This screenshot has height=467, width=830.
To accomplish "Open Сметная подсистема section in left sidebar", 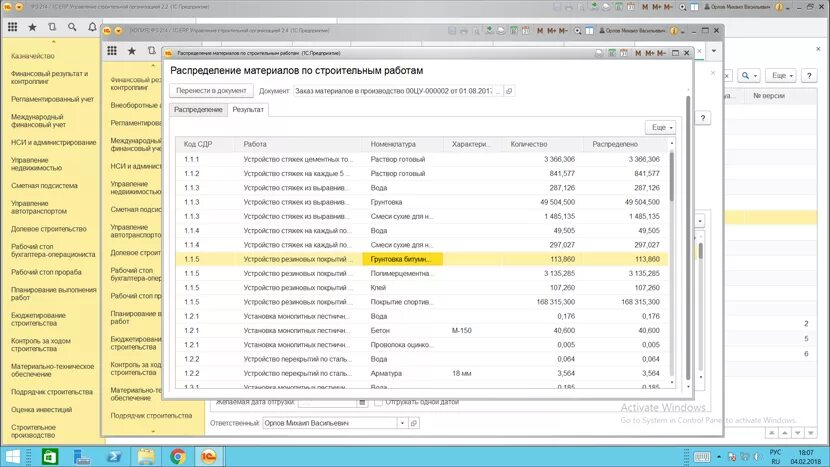I will [44, 186].
